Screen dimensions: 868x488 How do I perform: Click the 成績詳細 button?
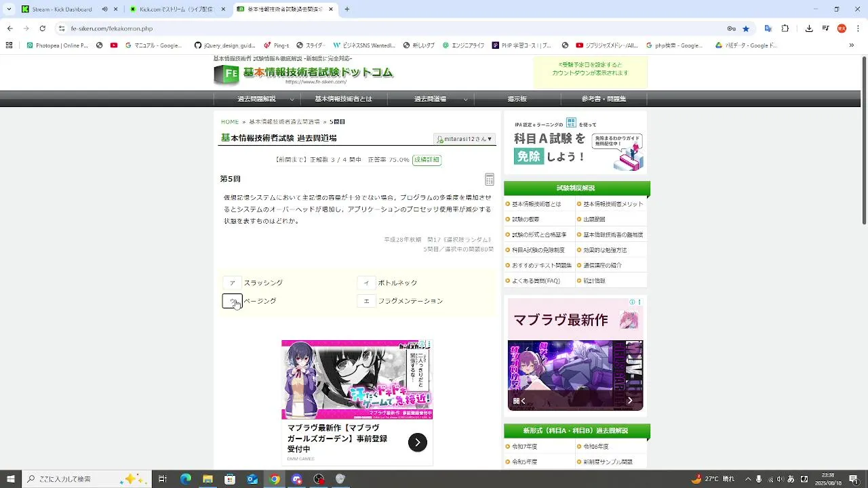click(x=427, y=160)
